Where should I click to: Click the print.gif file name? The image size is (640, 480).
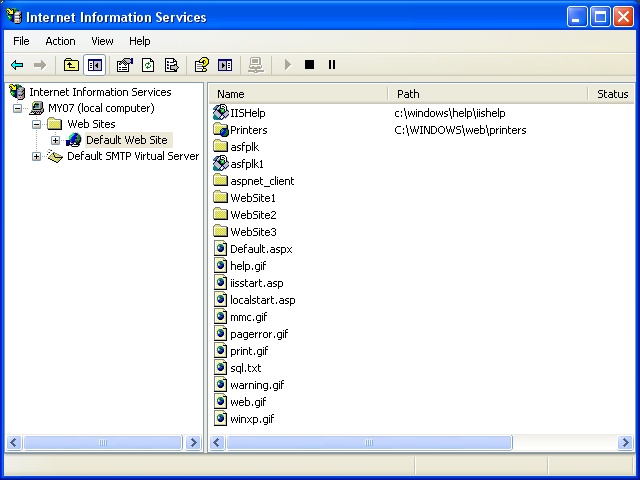click(249, 351)
